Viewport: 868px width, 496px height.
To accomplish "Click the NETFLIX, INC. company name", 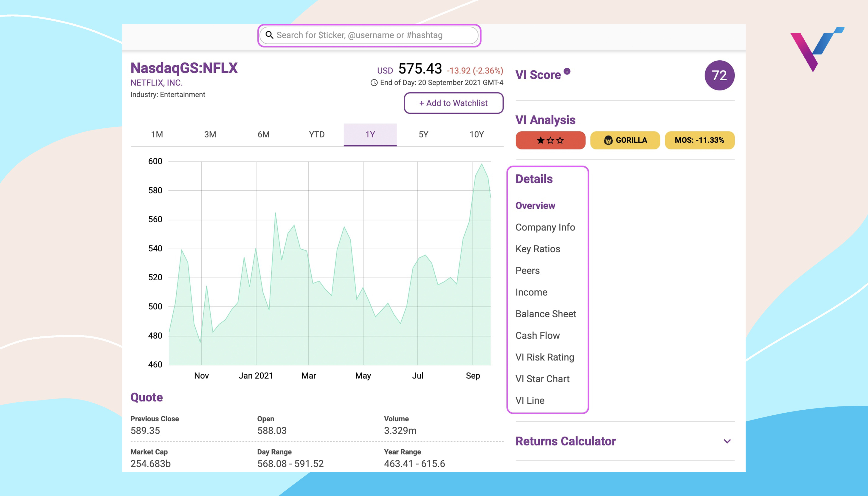I will point(156,83).
